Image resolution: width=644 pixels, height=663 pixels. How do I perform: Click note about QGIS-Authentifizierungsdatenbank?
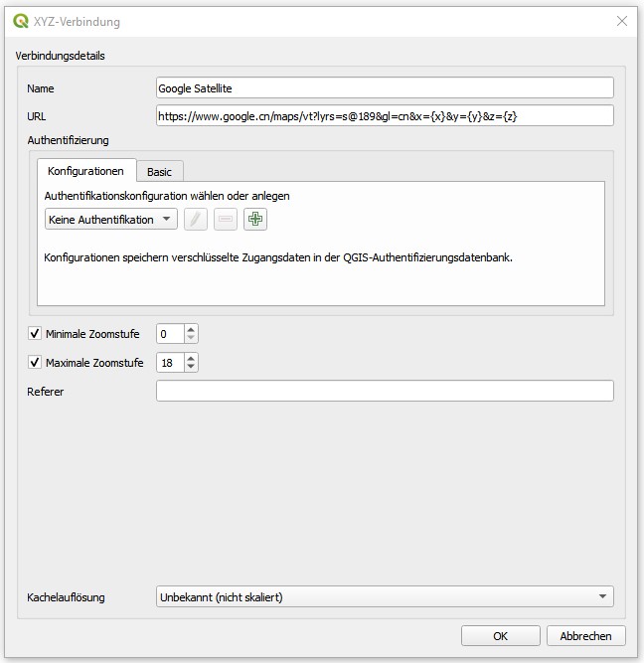(278, 257)
